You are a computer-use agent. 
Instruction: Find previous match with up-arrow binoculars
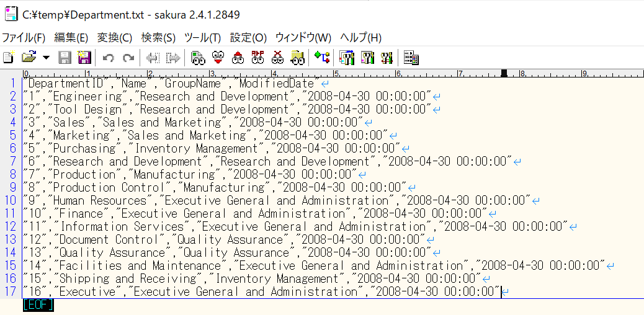click(238, 58)
